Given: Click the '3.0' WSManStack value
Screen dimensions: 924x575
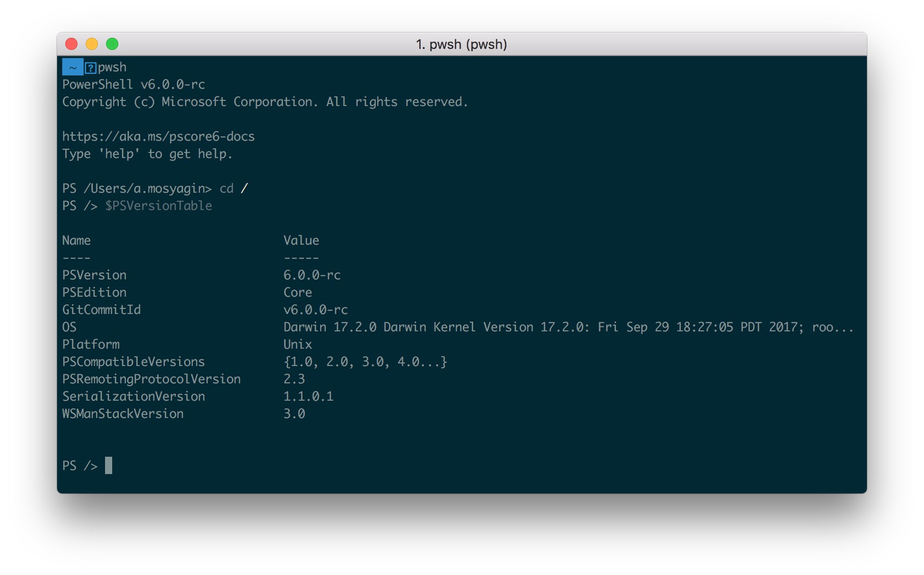Looking at the screenshot, I should 294,414.
